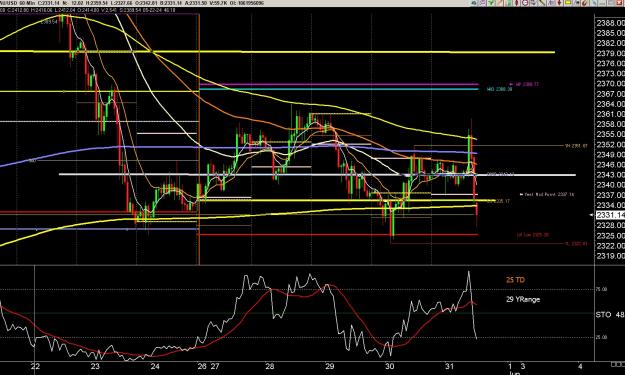This screenshot has height=375, width=625.
Task: Select the current price tag 2331.14
Action: pyautogui.click(x=610, y=215)
